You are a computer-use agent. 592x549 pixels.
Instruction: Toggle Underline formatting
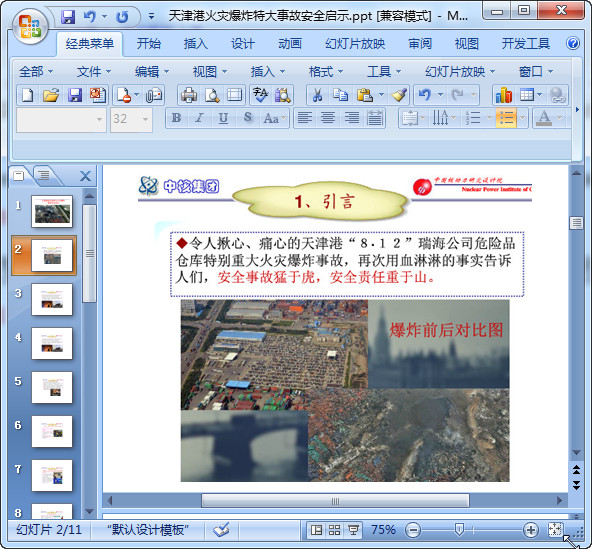[x=223, y=118]
